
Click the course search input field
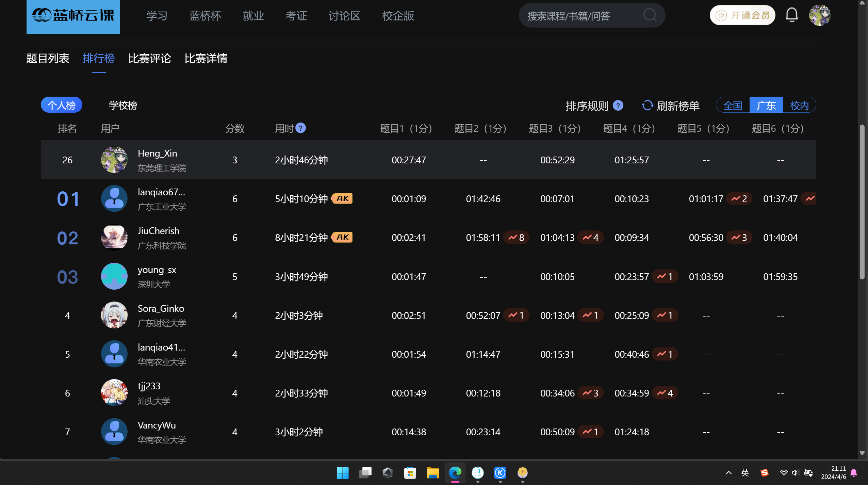[578, 16]
